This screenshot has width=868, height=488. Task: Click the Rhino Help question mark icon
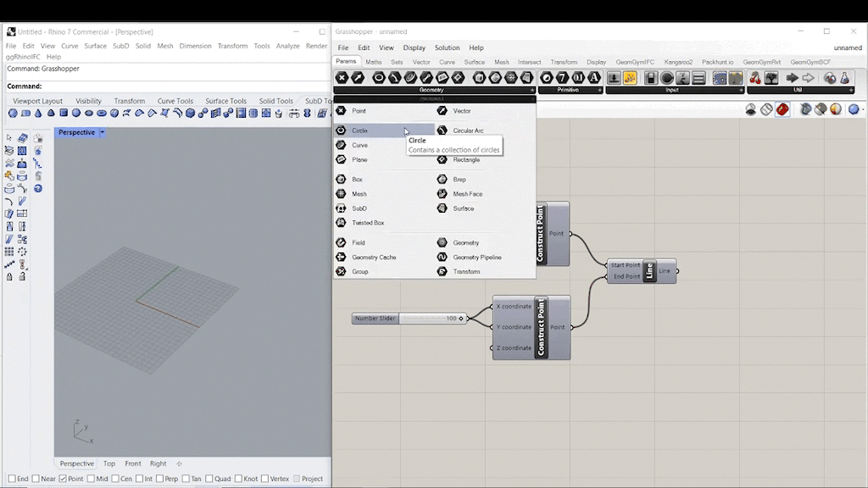click(x=38, y=188)
